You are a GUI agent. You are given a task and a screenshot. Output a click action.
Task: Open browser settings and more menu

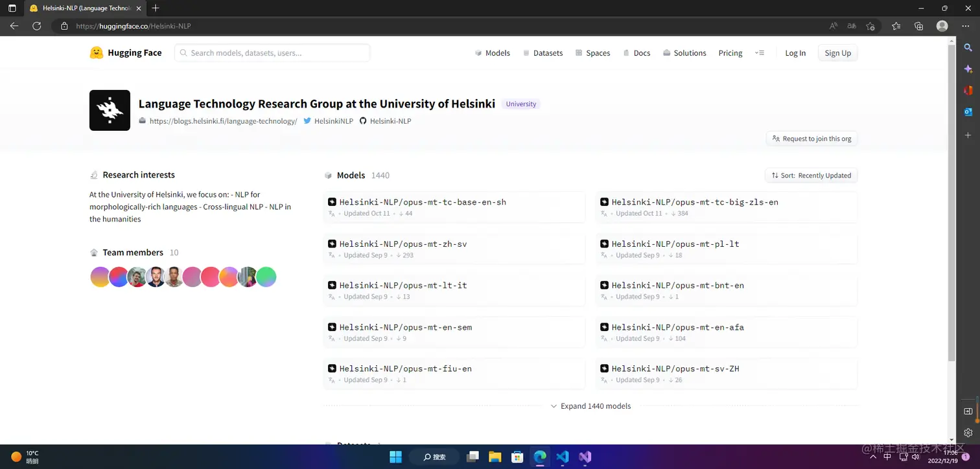965,26
